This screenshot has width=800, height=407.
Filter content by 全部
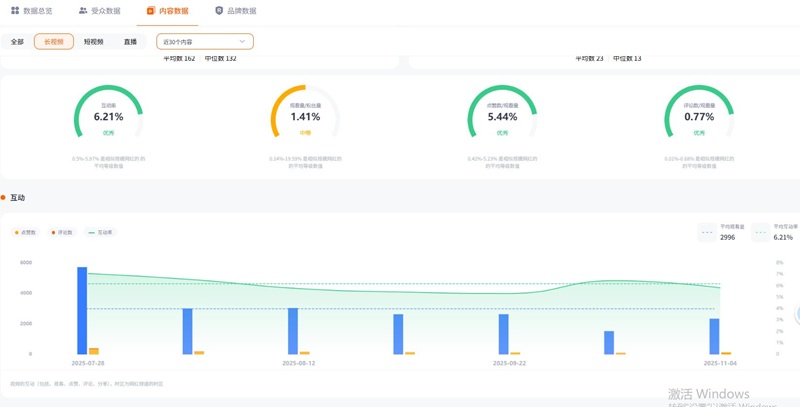(x=17, y=42)
